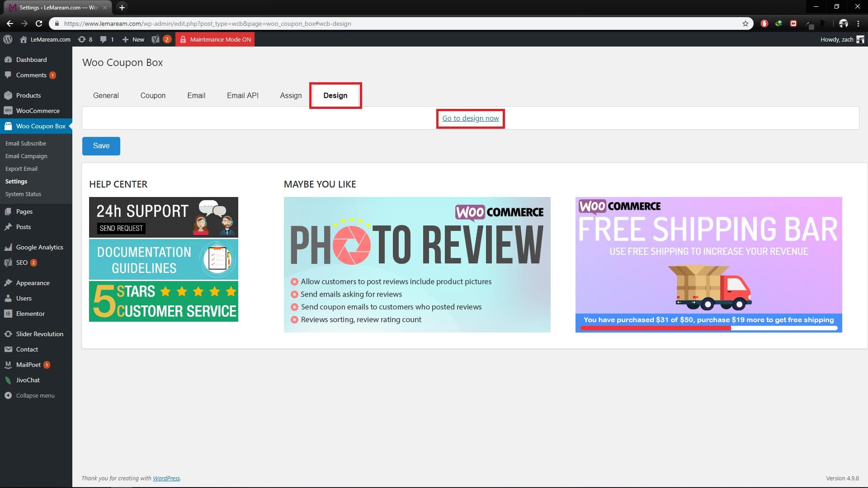Screen dimensions: 868x488
Task: Click the New content plus button
Action: pyautogui.click(x=133, y=39)
